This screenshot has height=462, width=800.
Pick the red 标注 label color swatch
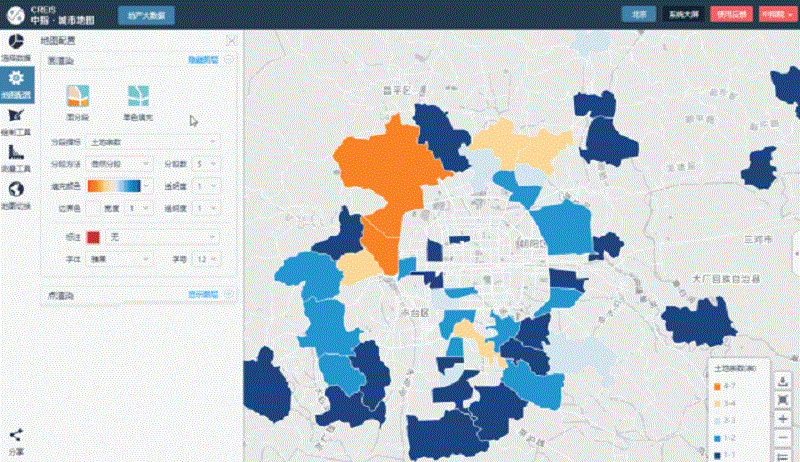[x=94, y=237]
